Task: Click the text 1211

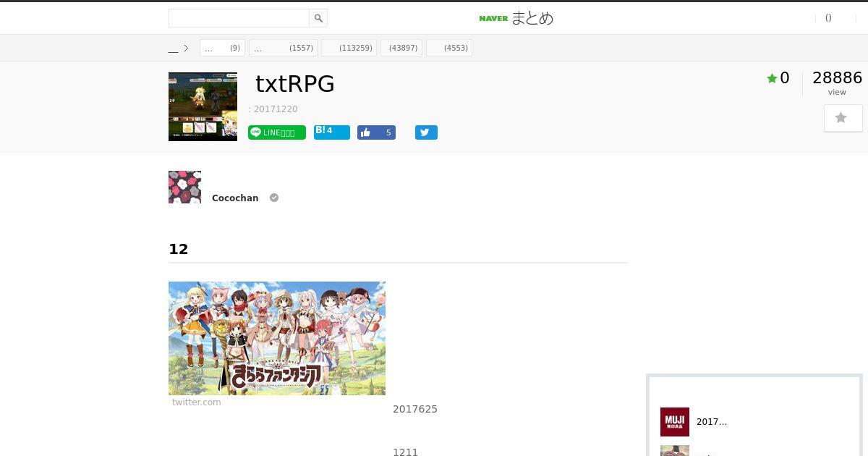Action: coord(405,452)
